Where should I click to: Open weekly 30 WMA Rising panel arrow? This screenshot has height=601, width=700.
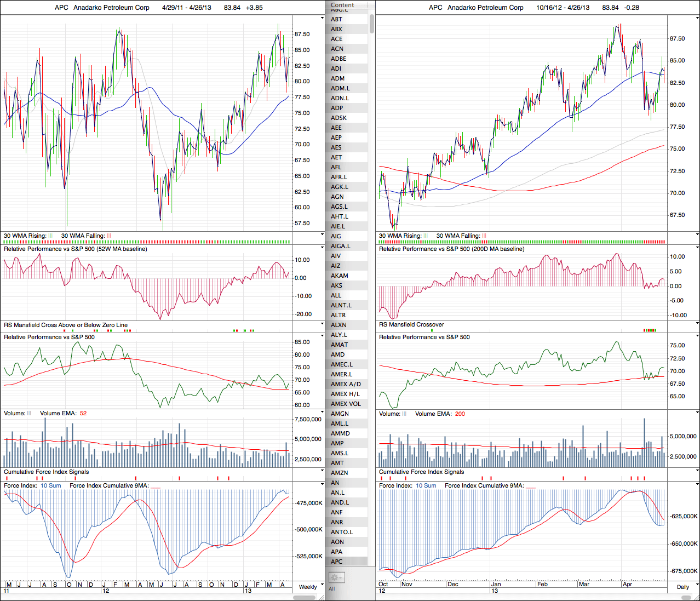click(x=322, y=235)
